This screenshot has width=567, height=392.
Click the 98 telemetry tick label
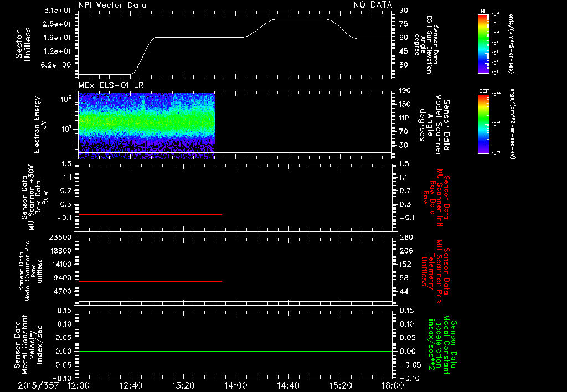tap(404, 278)
